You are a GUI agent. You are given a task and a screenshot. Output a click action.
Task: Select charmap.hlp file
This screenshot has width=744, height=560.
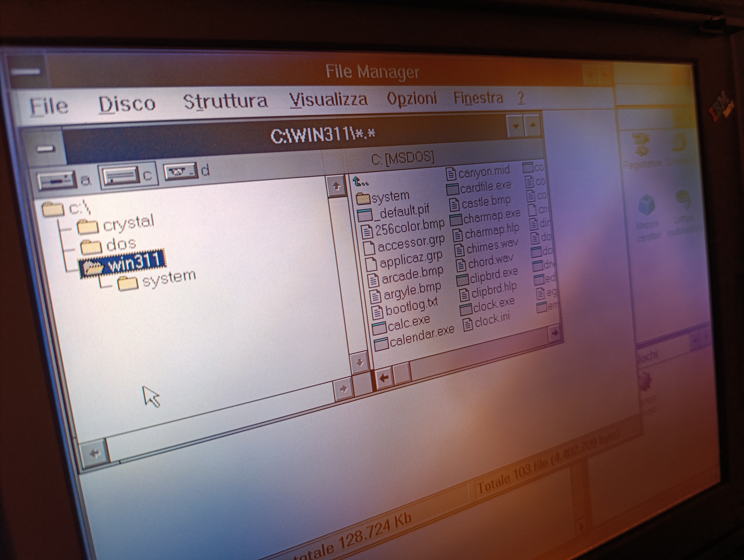click(486, 232)
